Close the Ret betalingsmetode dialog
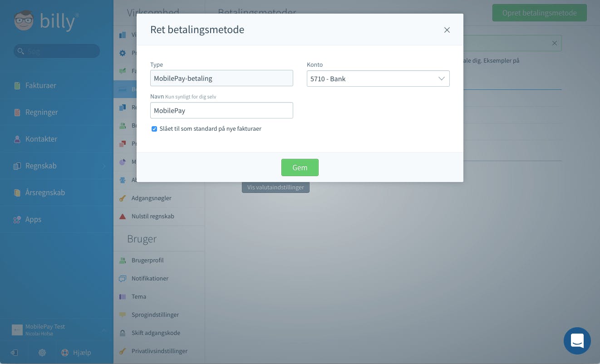This screenshot has height=364, width=600. [447, 30]
